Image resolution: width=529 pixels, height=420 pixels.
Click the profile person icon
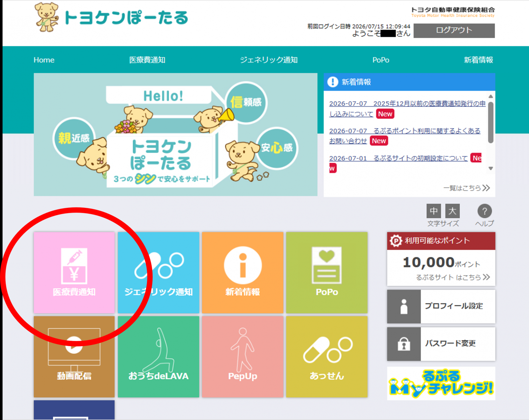pos(404,306)
